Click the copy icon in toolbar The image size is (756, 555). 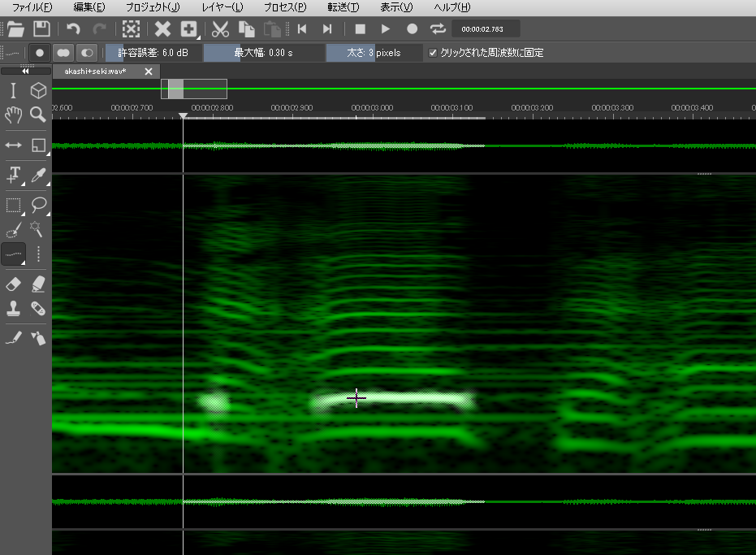(246, 29)
